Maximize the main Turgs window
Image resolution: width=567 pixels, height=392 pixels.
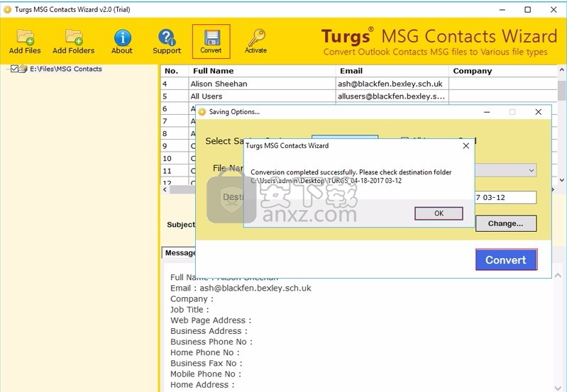pos(527,10)
